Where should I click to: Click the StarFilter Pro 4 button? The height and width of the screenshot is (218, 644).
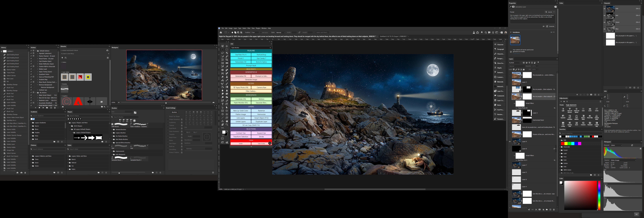tap(240, 55)
